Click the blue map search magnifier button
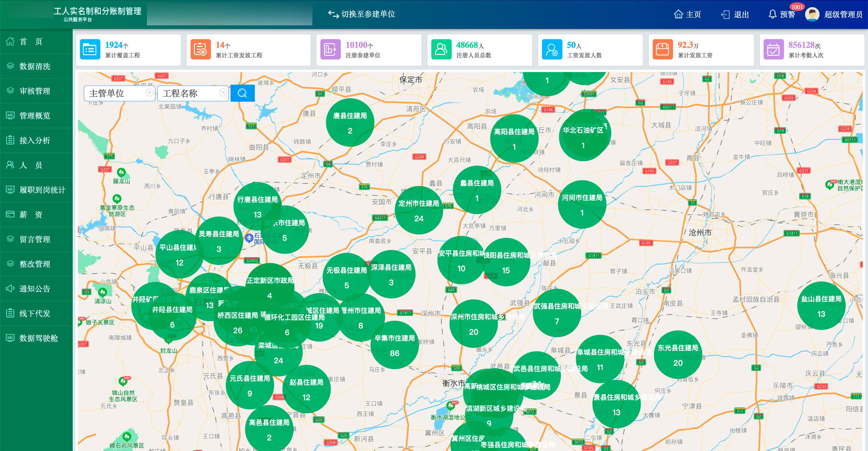The width and height of the screenshot is (868, 451). [x=242, y=93]
